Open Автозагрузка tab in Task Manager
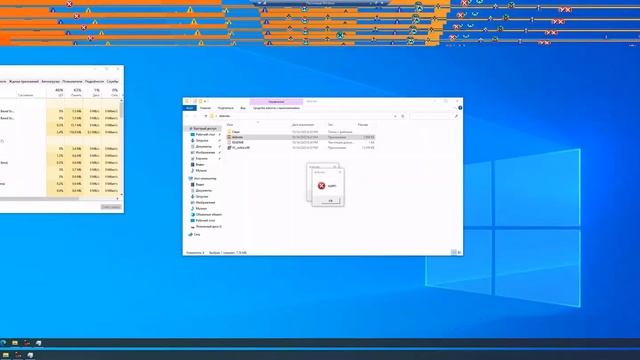Screen dimensions: 640x360 point(51,82)
